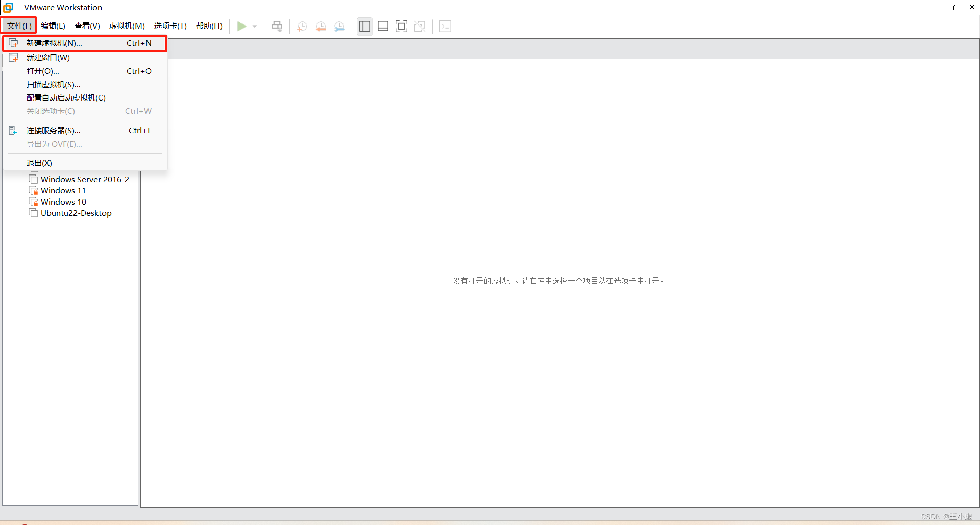
Task: Choose 配置自动启动虚拟机(C) entry
Action: click(x=85, y=97)
